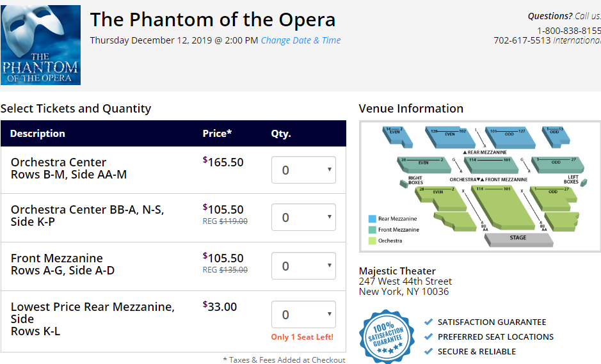The image size is (601, 364).
Task: Open quantity dropdown for Orchestra Center $165.50
Action: (303, 170)
